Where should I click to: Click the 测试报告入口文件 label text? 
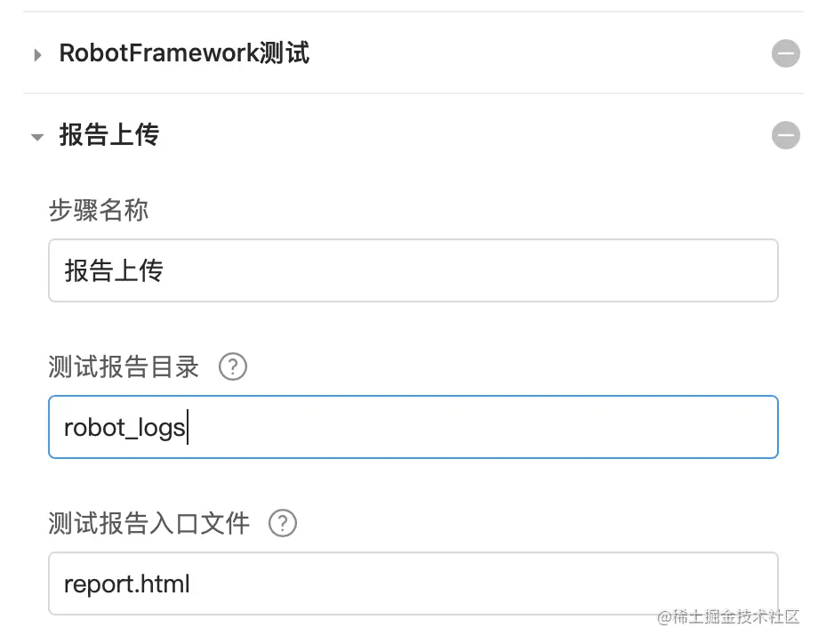point(148,523)
